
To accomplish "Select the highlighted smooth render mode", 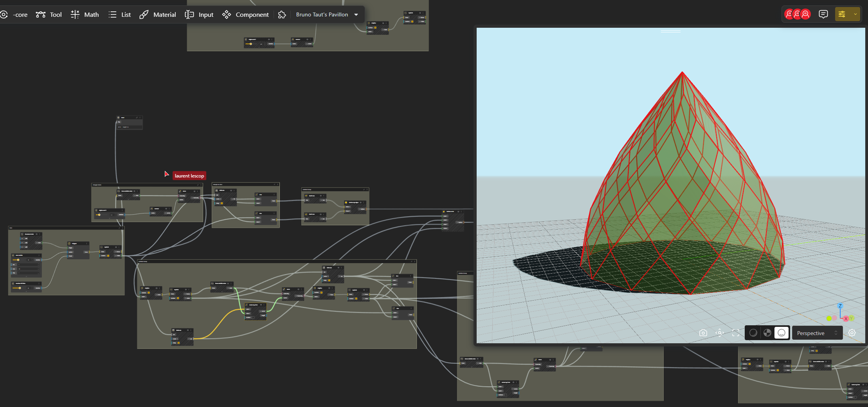I will coord(782,333).
